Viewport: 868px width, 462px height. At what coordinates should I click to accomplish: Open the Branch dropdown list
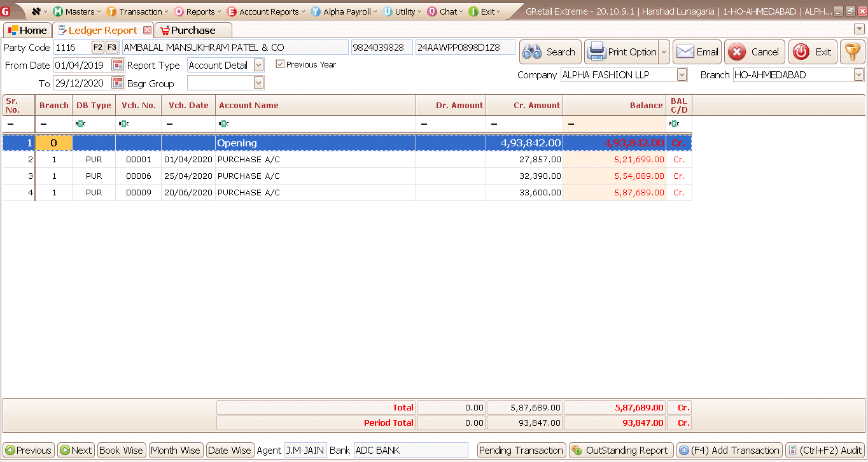[x=858, y=75]
